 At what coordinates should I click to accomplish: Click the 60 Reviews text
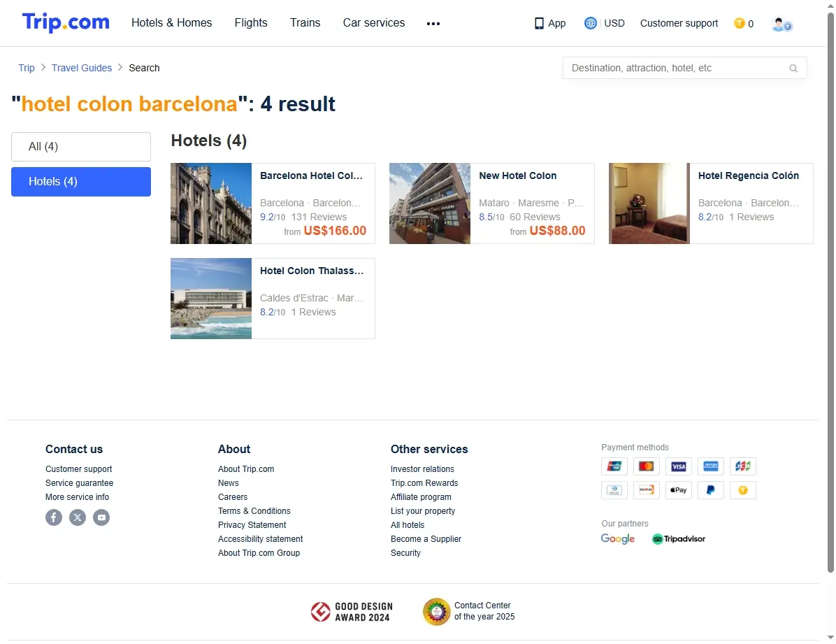[535, 217]
